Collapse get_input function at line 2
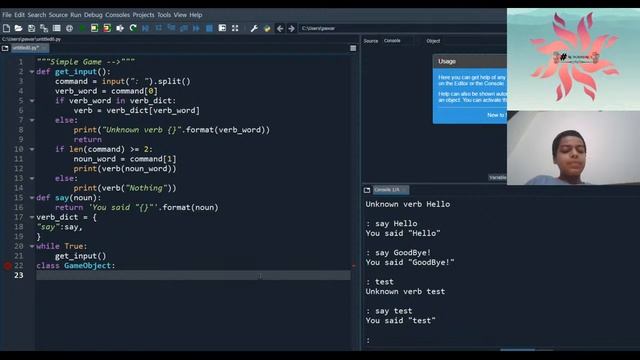Screen dimensions: 640x360 coord(32,72)
